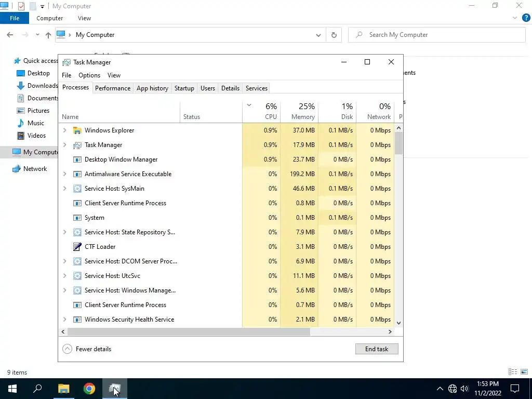Screen dimensions: 532x399
Task: Switch to the Startup tab
Action: 184,88
